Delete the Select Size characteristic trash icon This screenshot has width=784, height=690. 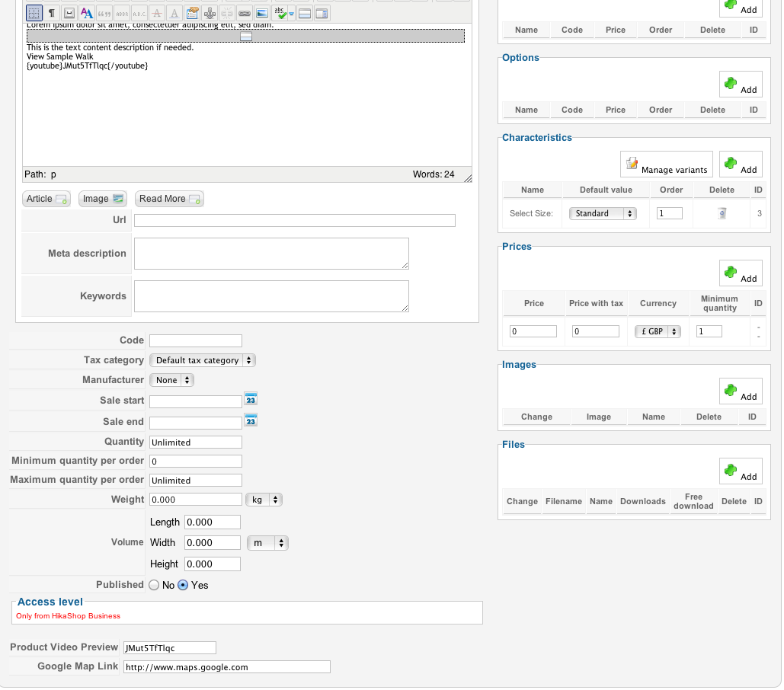[x=722, y=214]
